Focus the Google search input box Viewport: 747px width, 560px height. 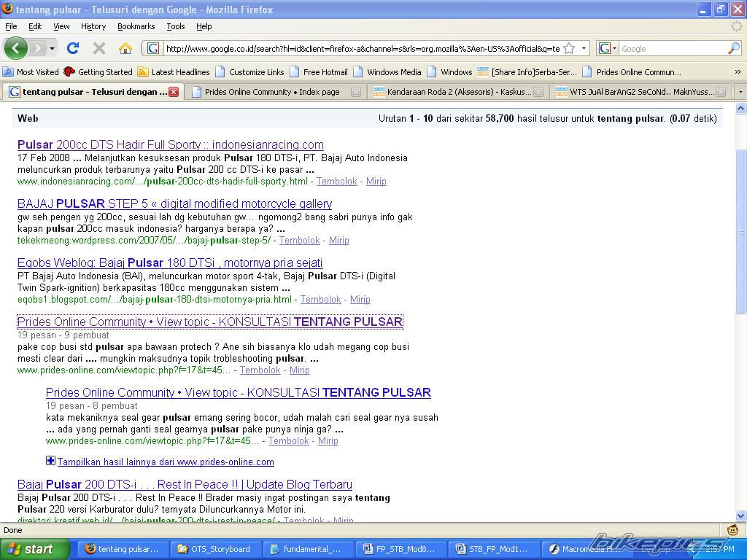coord(673,49)
